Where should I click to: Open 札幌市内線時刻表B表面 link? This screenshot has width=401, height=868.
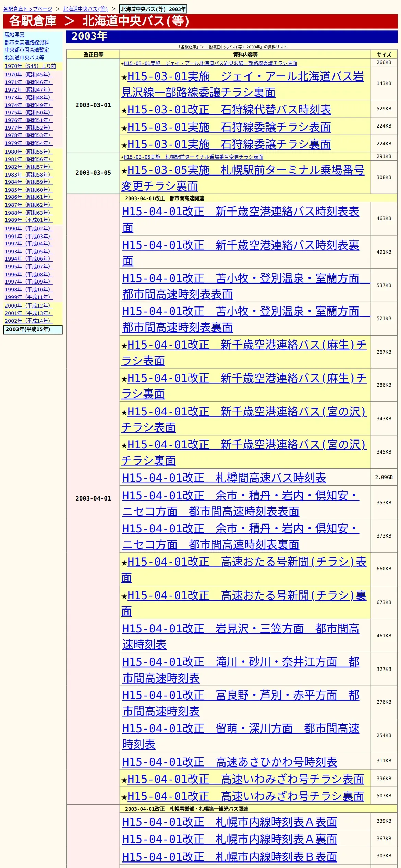click(230, 857)
